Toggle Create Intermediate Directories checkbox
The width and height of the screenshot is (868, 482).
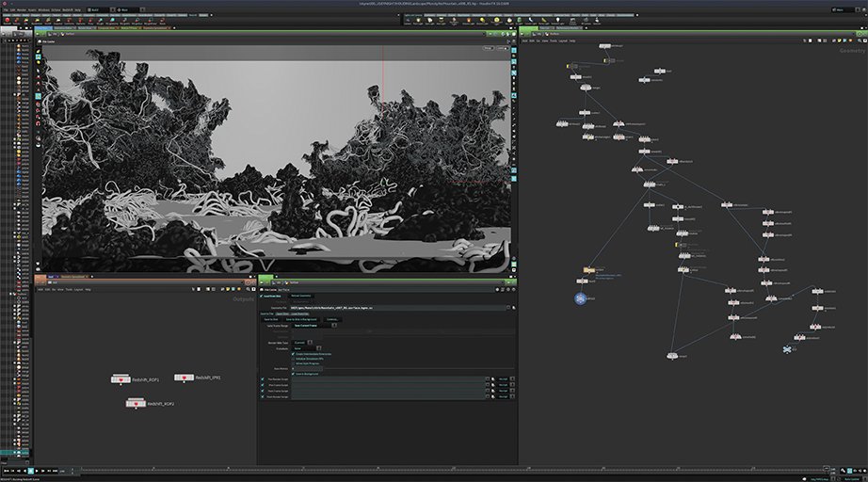293,354
